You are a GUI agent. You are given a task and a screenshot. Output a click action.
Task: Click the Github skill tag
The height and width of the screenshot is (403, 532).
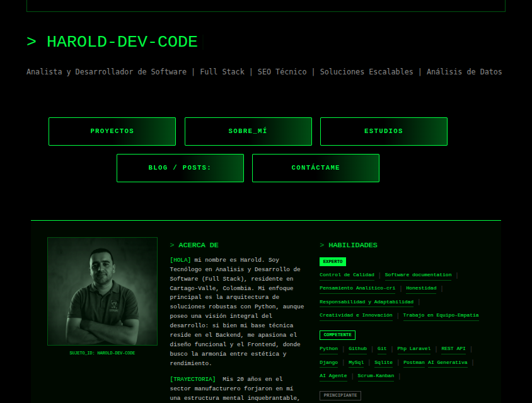click(357, 348)
